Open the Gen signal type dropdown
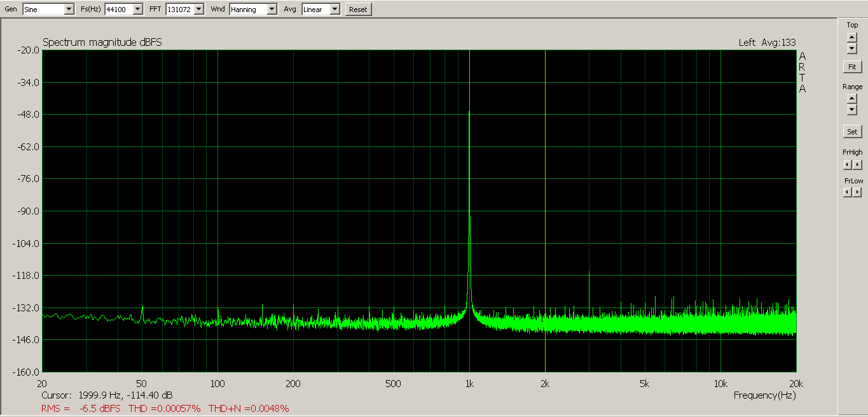This screenshot has height=417, width=868. [69, 10]
